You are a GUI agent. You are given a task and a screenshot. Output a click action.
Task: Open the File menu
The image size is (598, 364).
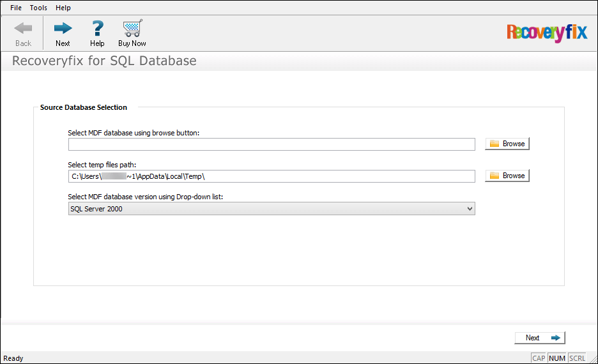coord(16,8)
